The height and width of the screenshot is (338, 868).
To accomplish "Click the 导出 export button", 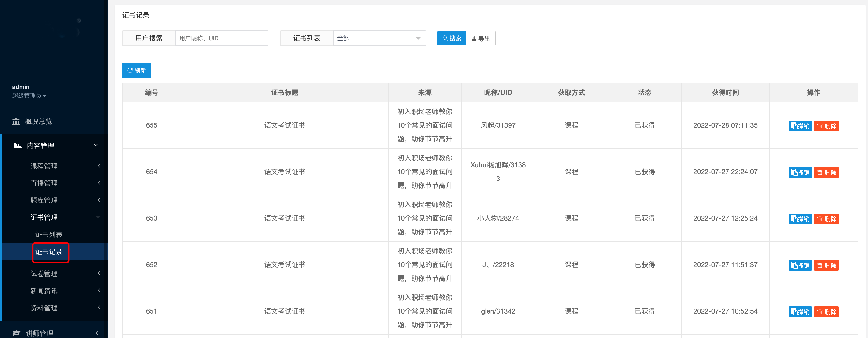I will click(x=480, y=38).
